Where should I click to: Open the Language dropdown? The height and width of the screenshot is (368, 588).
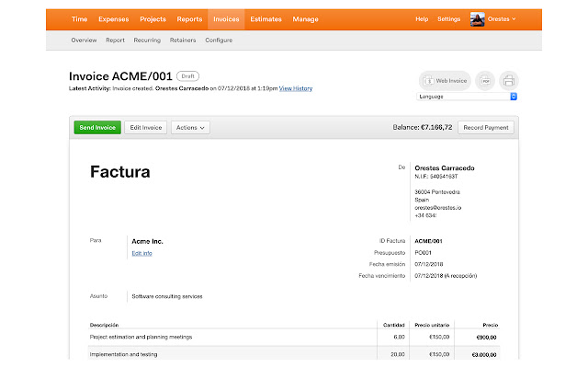[468, 96]
